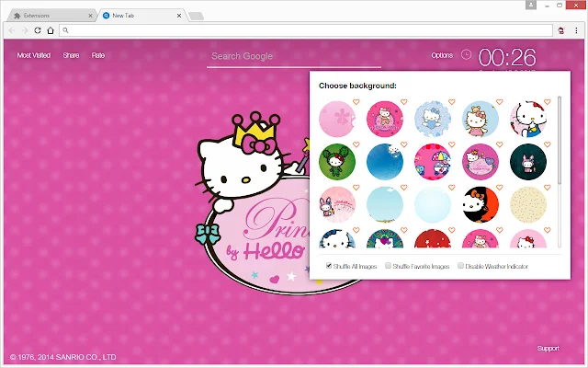Viewport: 588px width, 368px height.
Task: Select the deep blue sky background thumbnail
Action: click(385, 162)
